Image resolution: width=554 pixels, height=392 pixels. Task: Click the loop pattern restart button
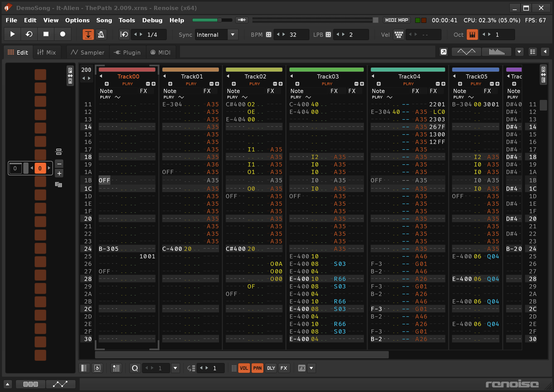tap(29, 34)
